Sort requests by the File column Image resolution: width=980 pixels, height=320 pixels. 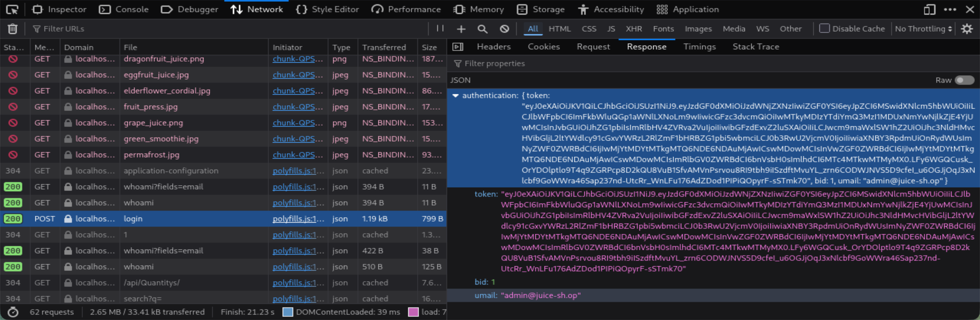(194, 48)
